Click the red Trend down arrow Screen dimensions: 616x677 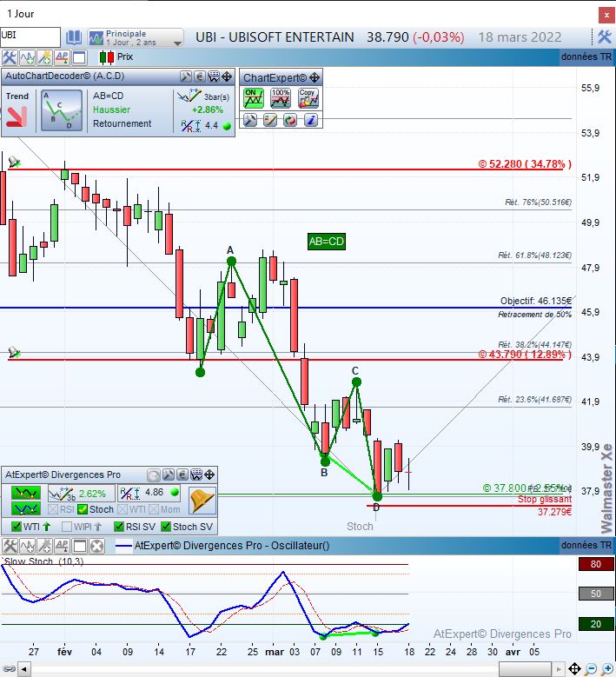click(x=17, y=117)
